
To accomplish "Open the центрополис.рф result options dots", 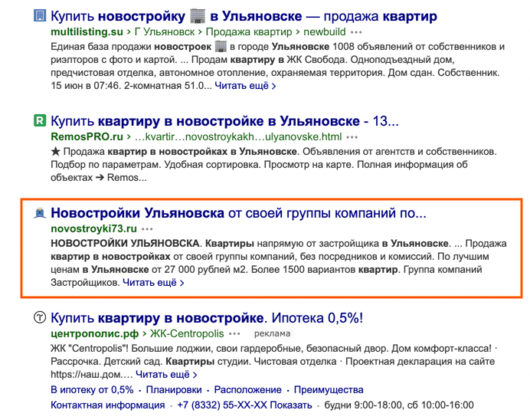I will [x=234, y=334].
